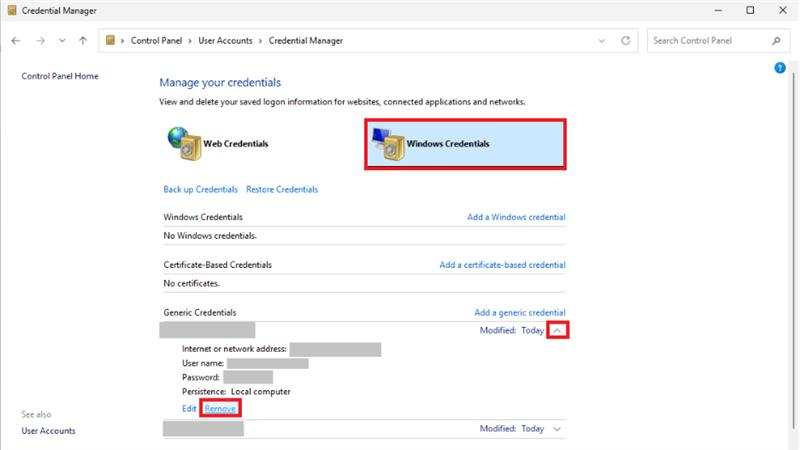Collapse the expanded generic credential entry
This screenshot has width=800, height=450.
click(x=557, y=331)
